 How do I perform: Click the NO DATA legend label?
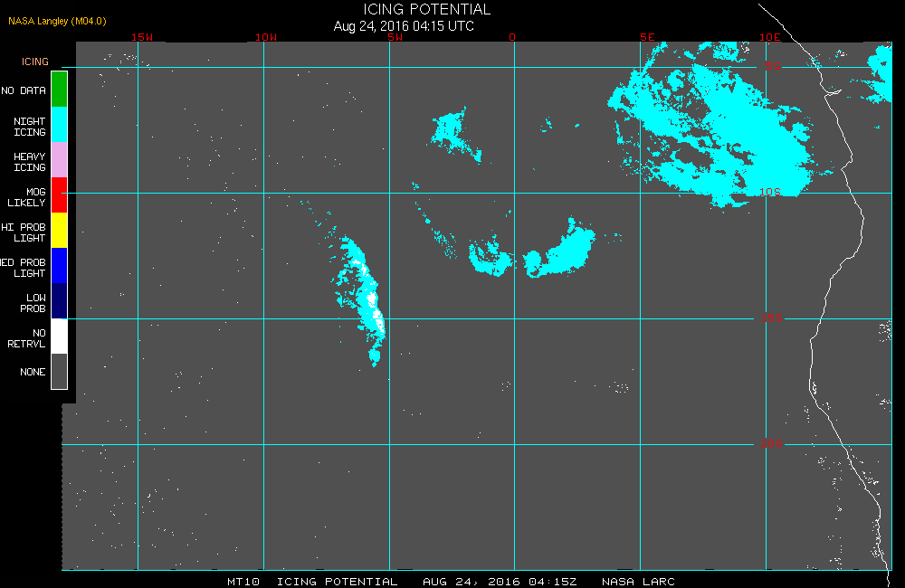pos(24,90)
